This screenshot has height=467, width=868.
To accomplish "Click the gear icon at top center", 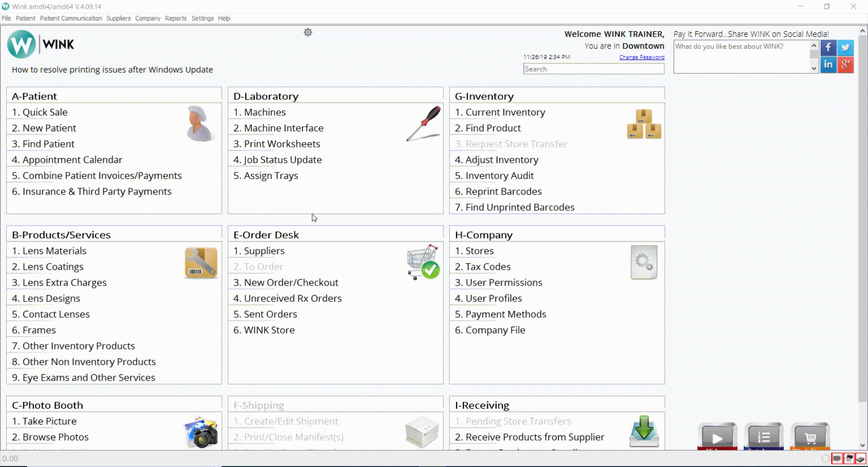I will [308, 32].
